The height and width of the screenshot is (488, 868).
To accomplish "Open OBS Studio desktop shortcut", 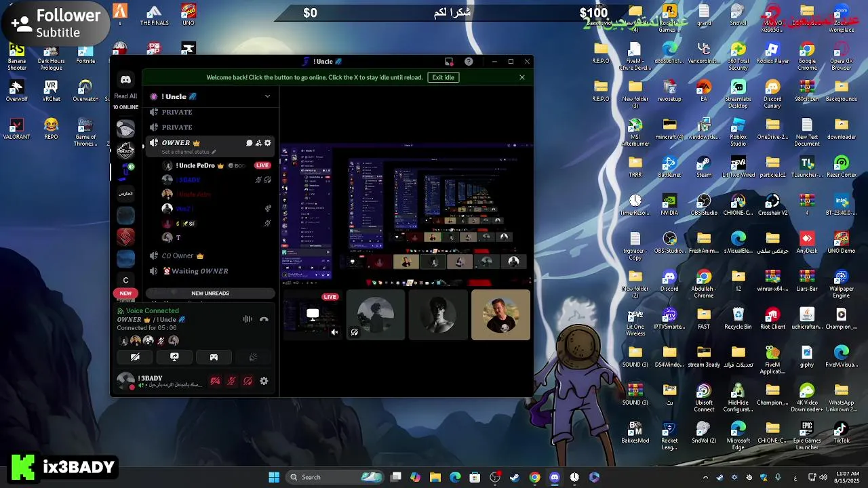I will [704, 205].
